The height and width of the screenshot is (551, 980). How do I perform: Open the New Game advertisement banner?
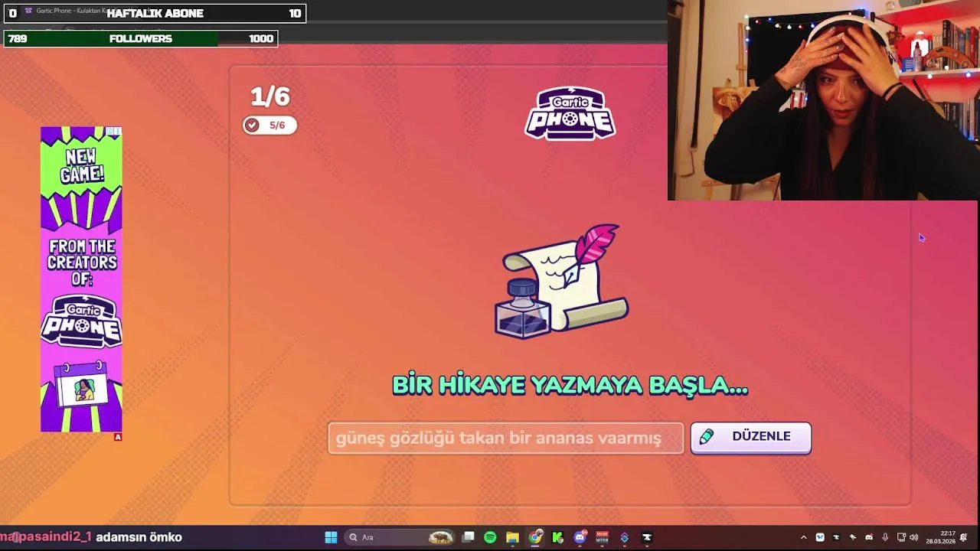click(x=81, y=279)
